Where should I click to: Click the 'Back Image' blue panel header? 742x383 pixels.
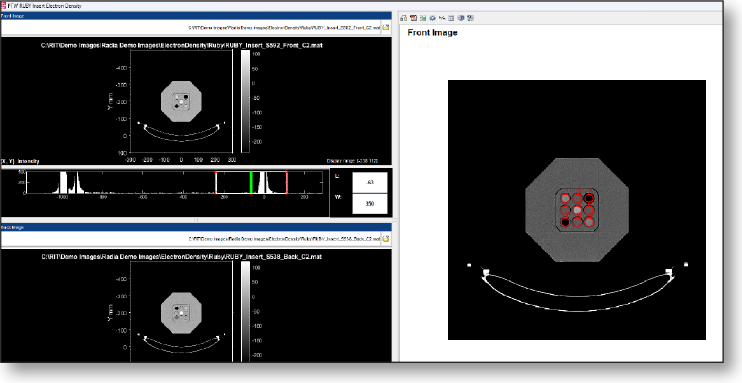point(196,227)
